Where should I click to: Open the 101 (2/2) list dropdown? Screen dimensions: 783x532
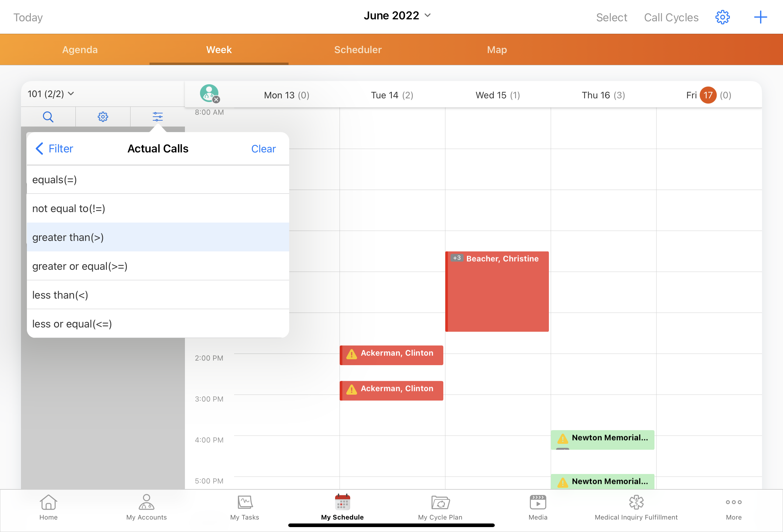(50, 94)
